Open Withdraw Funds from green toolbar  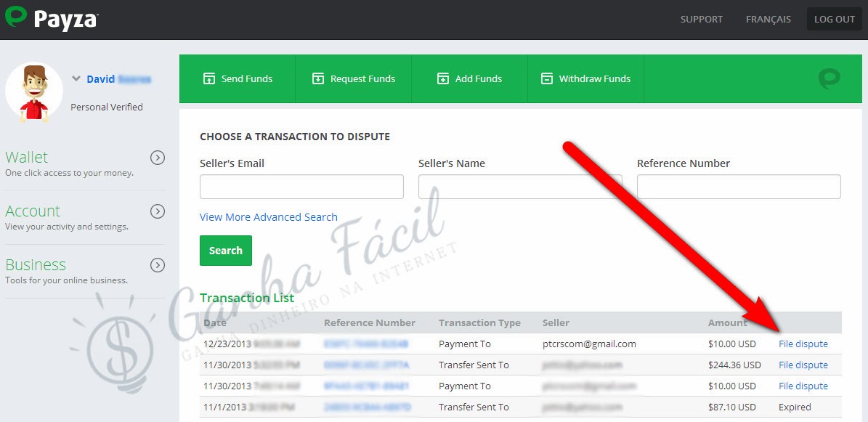tap(585, 78)
